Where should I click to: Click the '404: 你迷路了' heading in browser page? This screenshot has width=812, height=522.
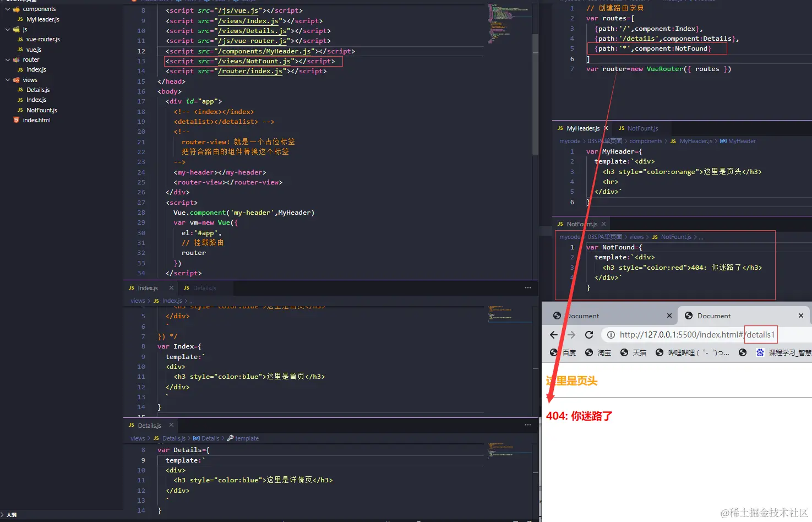point(579,416)
